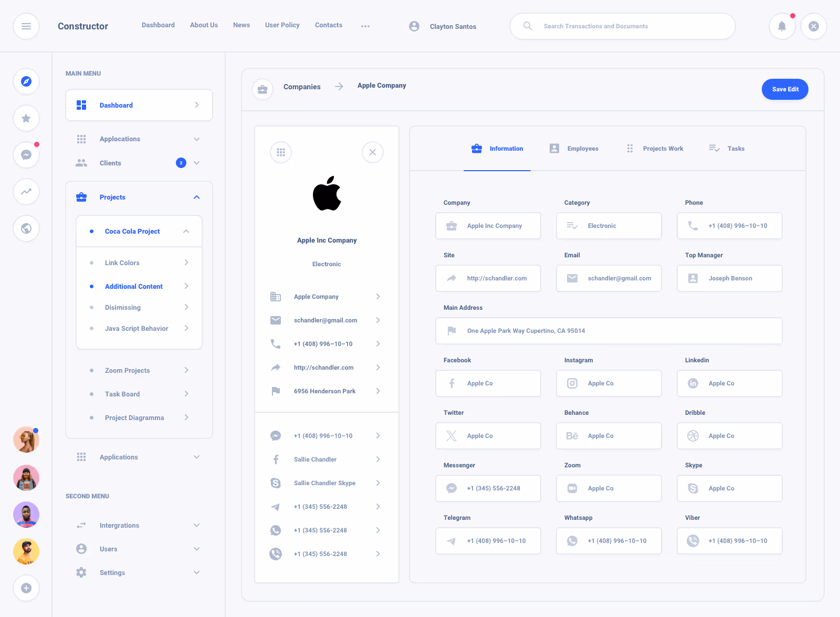Open messenger icon in left rail

click(x=26, y=155)
